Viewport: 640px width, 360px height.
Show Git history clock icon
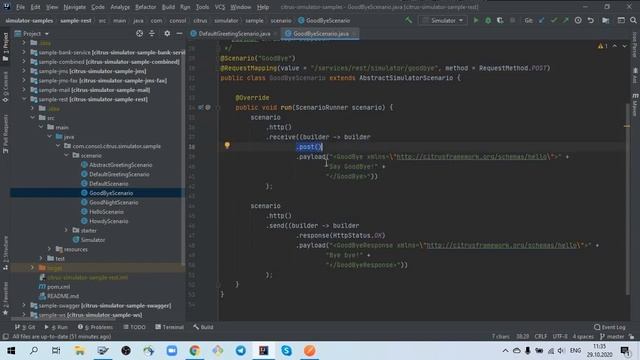pyautogui.click(x=578, y=20)
